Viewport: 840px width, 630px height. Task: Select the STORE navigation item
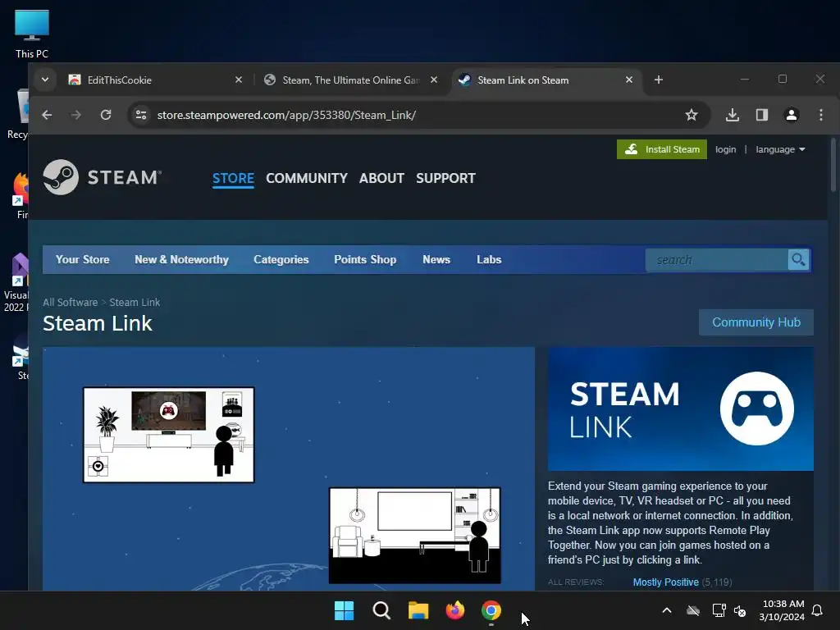coord(233,178)
